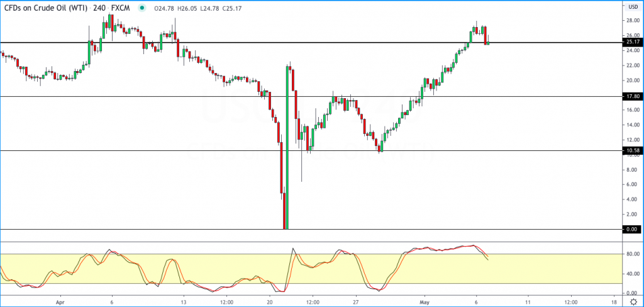Image resolution: width=644 pixels, height=307 pixels.
Task: Click the 22.00 price scale tick
Action: [633, 65]
